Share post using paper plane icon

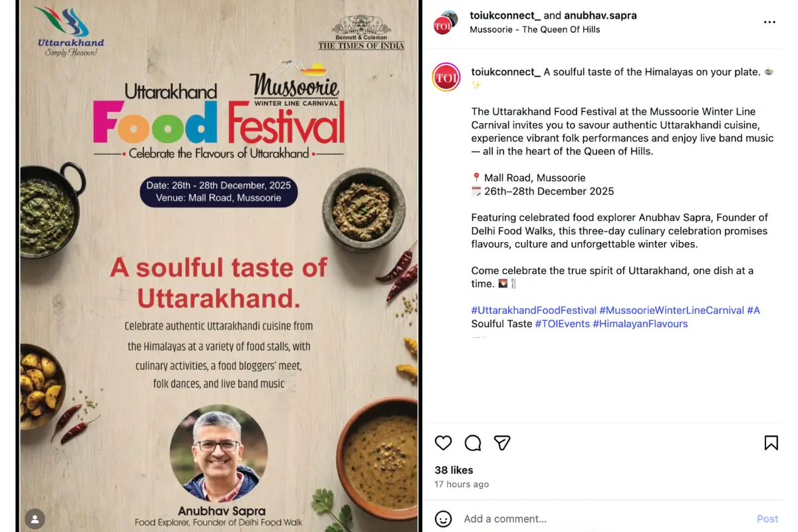(x=502, y=443)
